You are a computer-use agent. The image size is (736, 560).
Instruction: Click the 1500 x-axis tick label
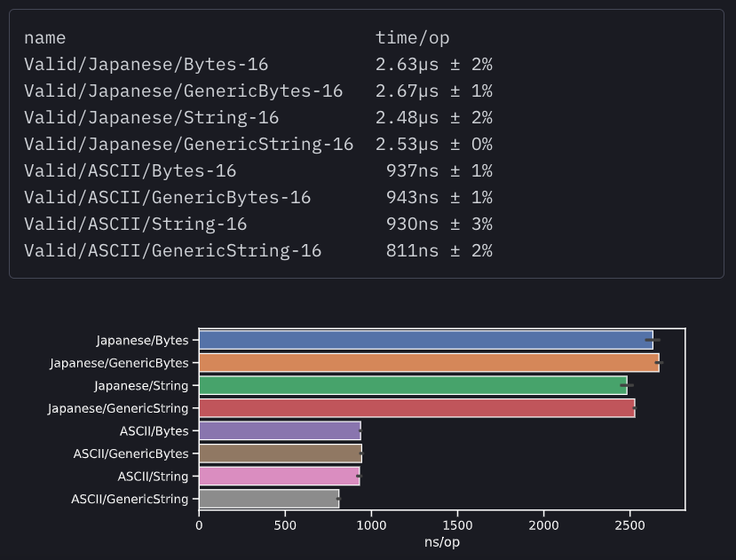click(x=457, y=525)
